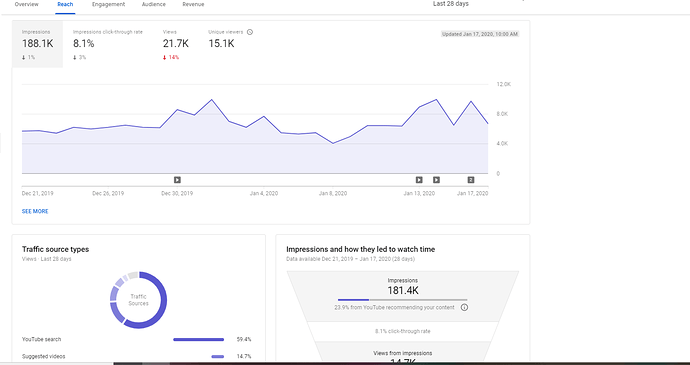Click the video marker near Dec 30, 2019
The width and height of the screenshot is (690, 365).
[177, 180]
